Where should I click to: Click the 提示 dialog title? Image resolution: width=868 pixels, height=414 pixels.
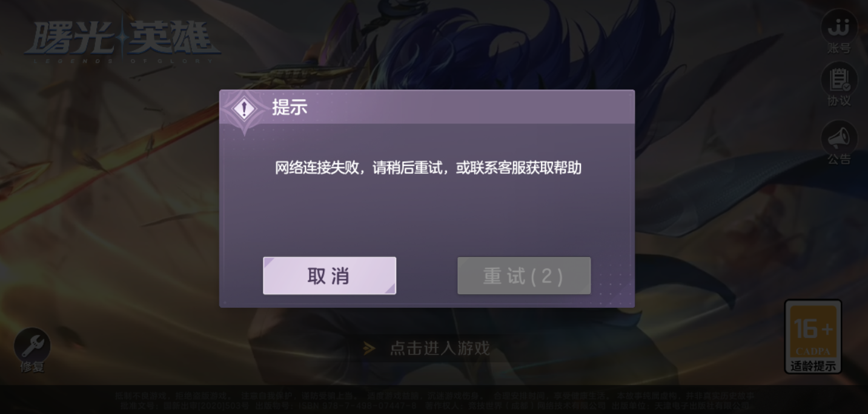(x=290, y=107)
